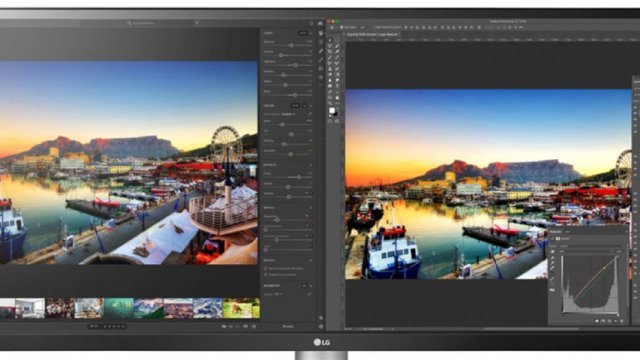Image resolution: width=640 pixels, height=360 pixels.
Task: Select the Properties tab in Photoshop panel
Action: 555,231
